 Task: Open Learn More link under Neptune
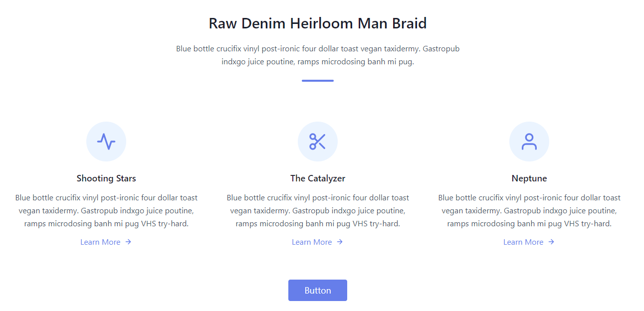tap(523, 242)
